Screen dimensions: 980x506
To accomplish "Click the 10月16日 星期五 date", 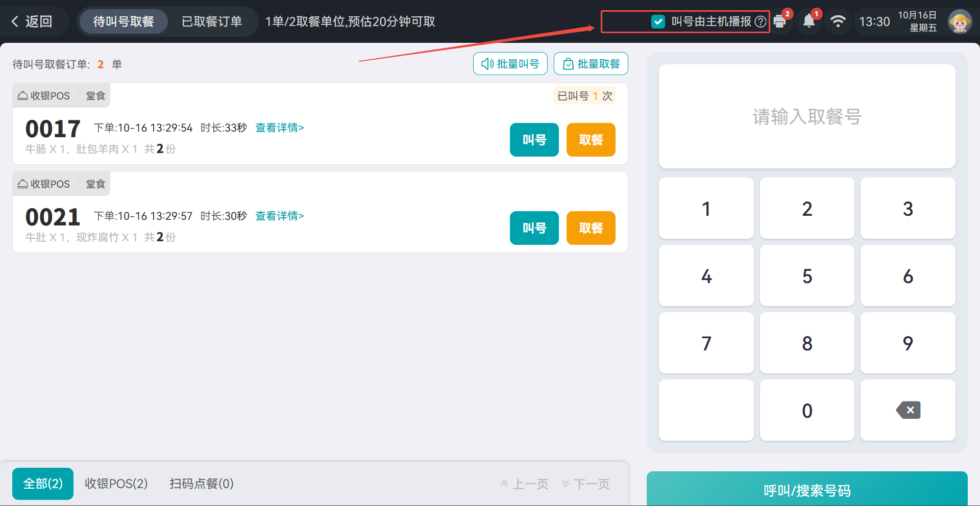I will [x=917, y=21].
